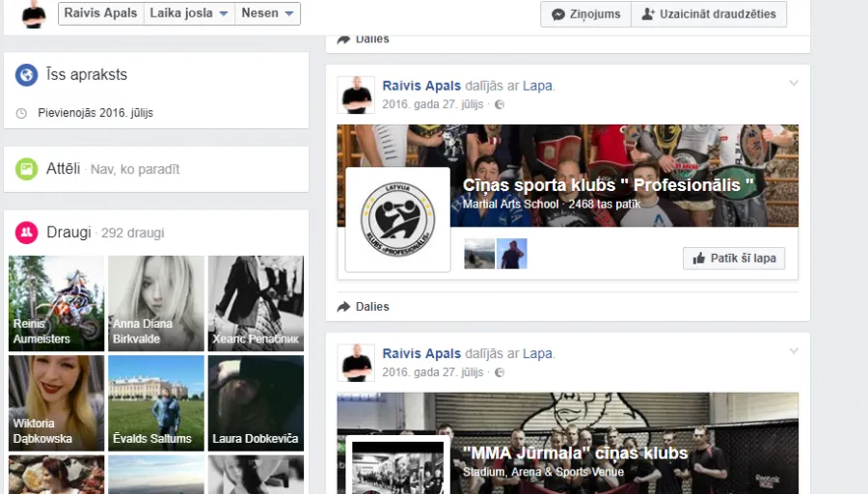
Task: Open friend Reinis Aumeisters thumbnail
Action: (57, 304)
